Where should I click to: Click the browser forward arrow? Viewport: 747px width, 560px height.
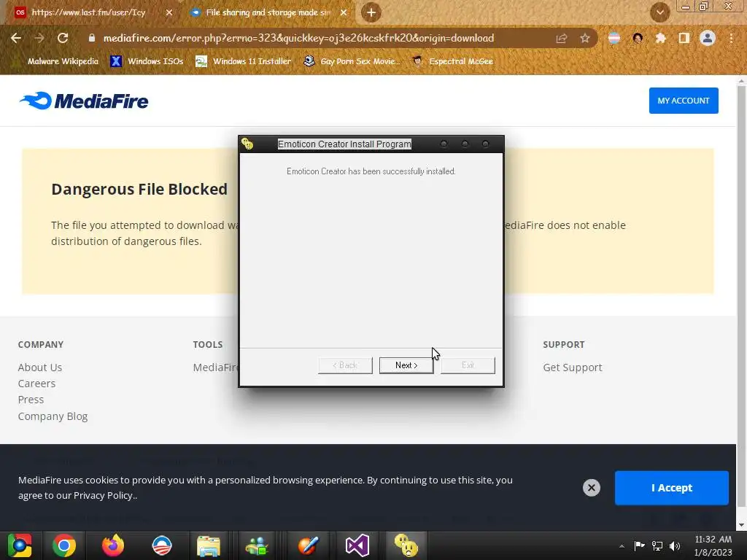pos(39,38)
